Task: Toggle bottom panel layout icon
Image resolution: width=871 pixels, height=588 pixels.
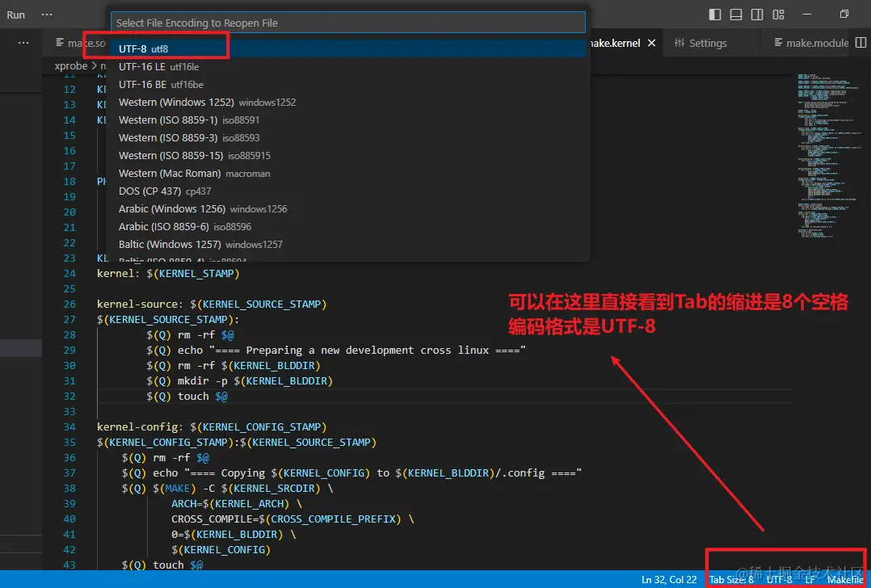Action: click(x=736, y=15)
